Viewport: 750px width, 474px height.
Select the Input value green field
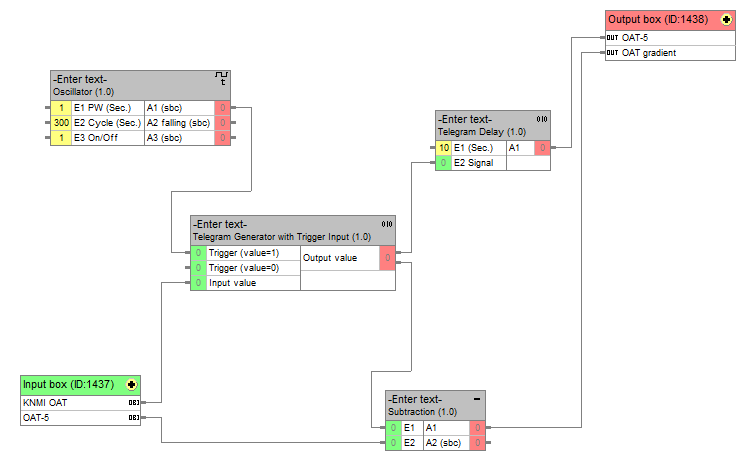[199, 283]
